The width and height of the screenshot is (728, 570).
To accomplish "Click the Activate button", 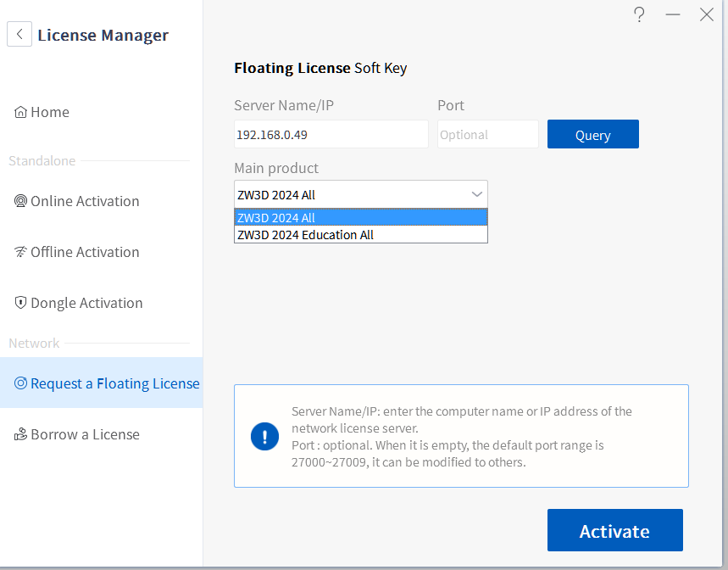I will coord(614,530).
